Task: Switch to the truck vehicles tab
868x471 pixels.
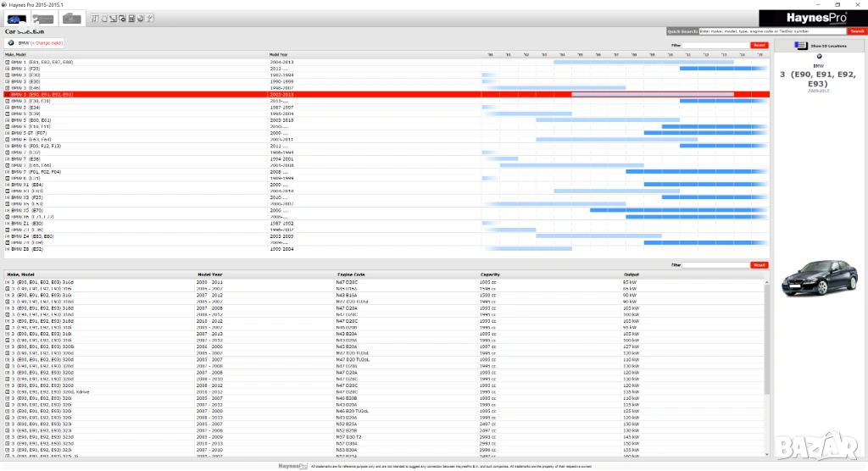Action: click(x=71, y=18)
